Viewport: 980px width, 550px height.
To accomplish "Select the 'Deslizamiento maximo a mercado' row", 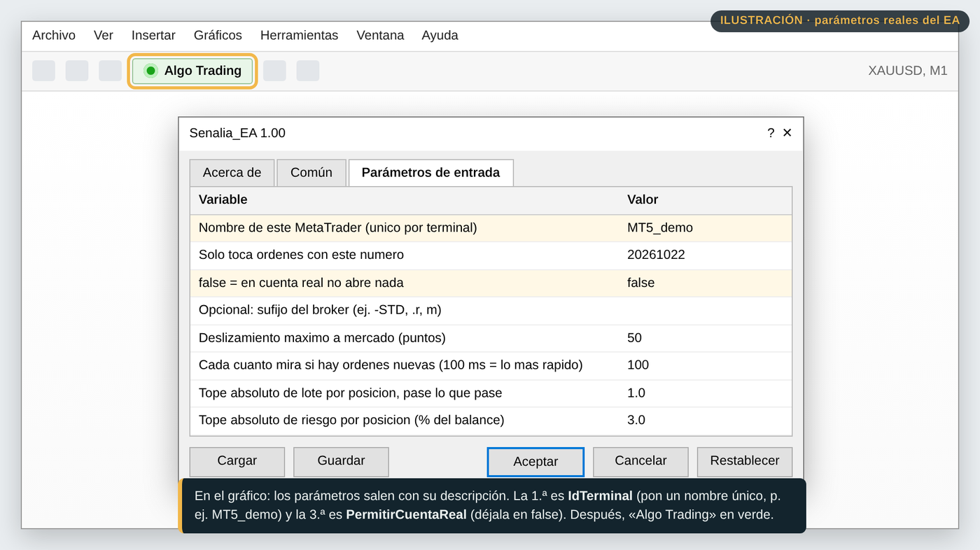I will (x=491, y=338).
